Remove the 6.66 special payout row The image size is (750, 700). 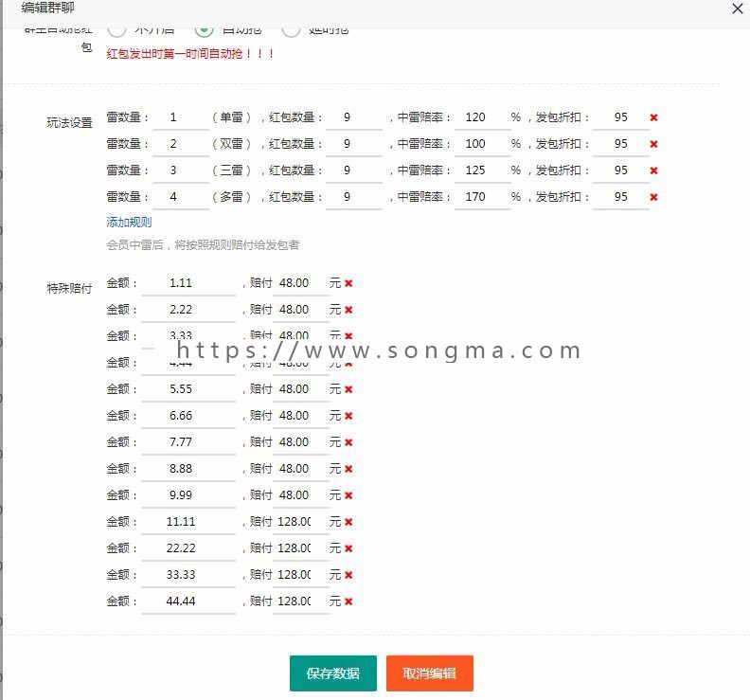click(348, 416)
